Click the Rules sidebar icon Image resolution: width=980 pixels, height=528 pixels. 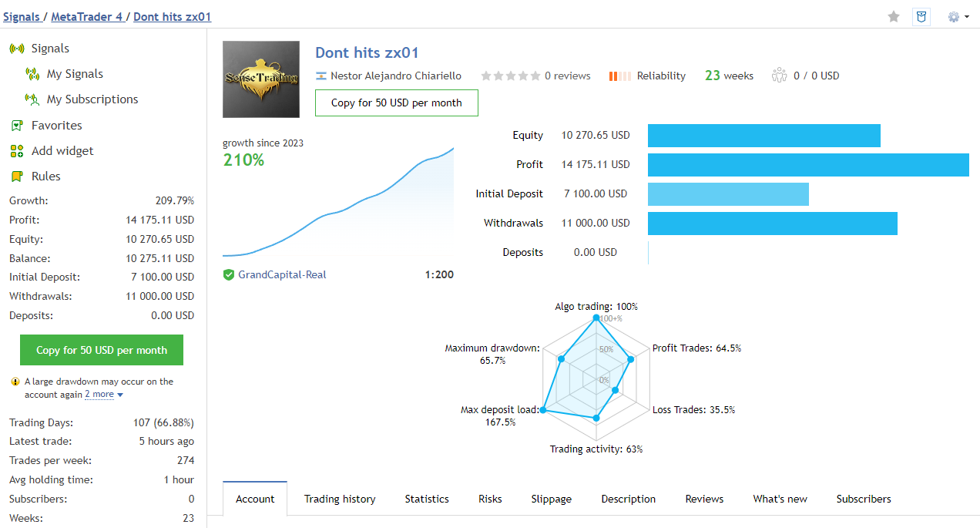pos(17,177)
